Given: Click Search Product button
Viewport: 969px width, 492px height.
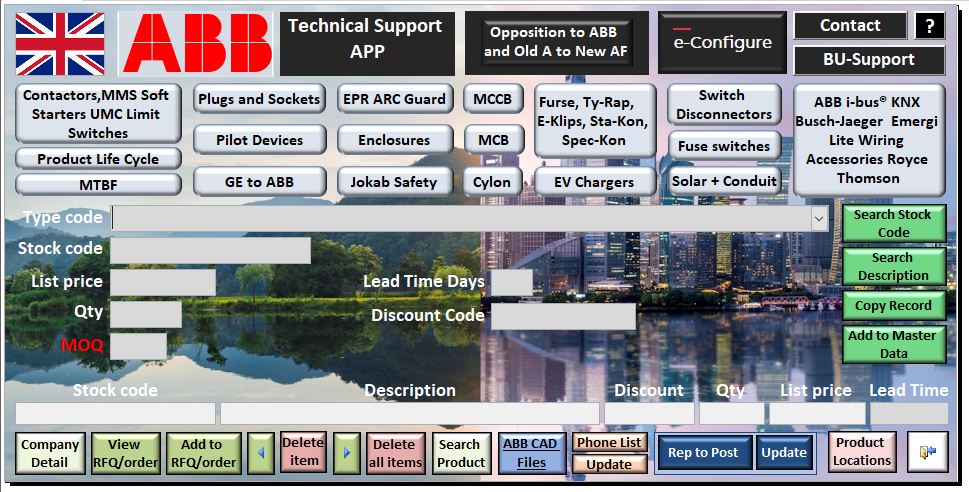Looking at the screenshot, I should pyautogui.click(x=461, y=453).
